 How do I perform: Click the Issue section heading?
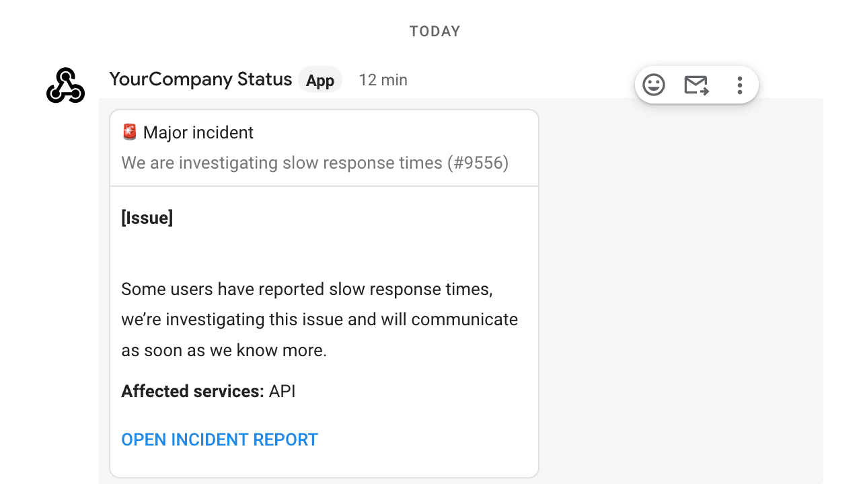click(x=147, y=217)
